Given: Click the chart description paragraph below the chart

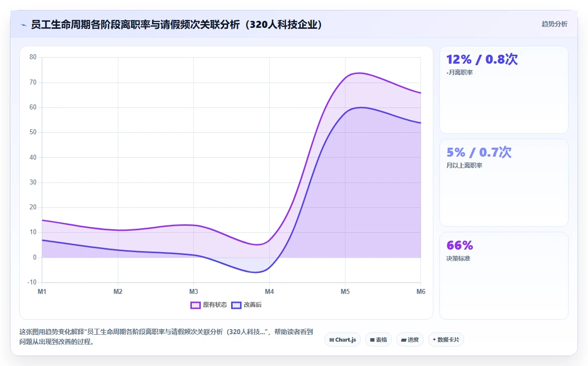Looking at the screenshot, I should [x=166, y=337].
